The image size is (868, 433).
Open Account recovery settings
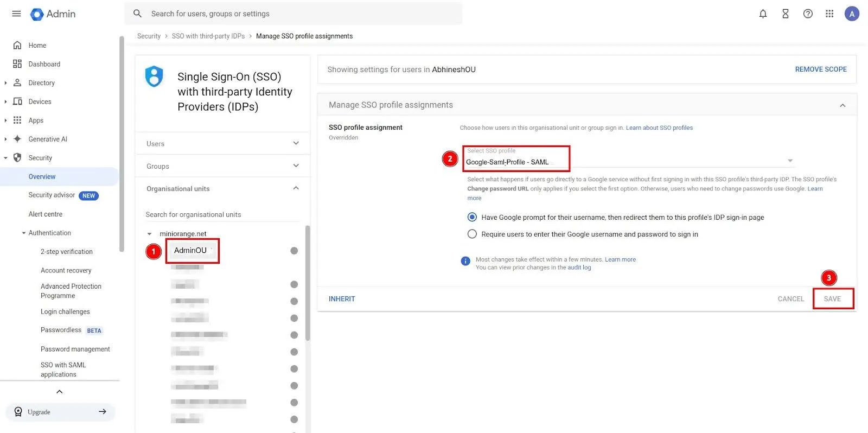pyautogui.click(x=66, y=270)
